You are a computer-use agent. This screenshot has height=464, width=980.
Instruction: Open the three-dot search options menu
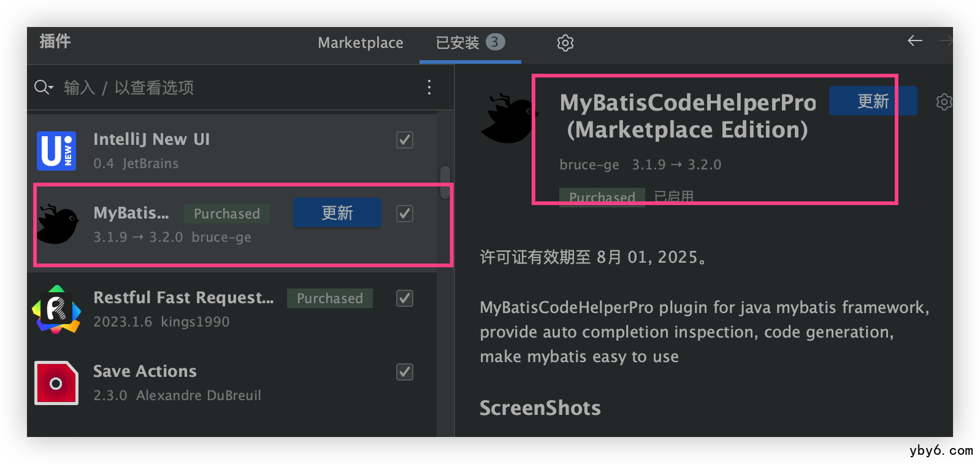pyautogui.click(x=429, y=87)
